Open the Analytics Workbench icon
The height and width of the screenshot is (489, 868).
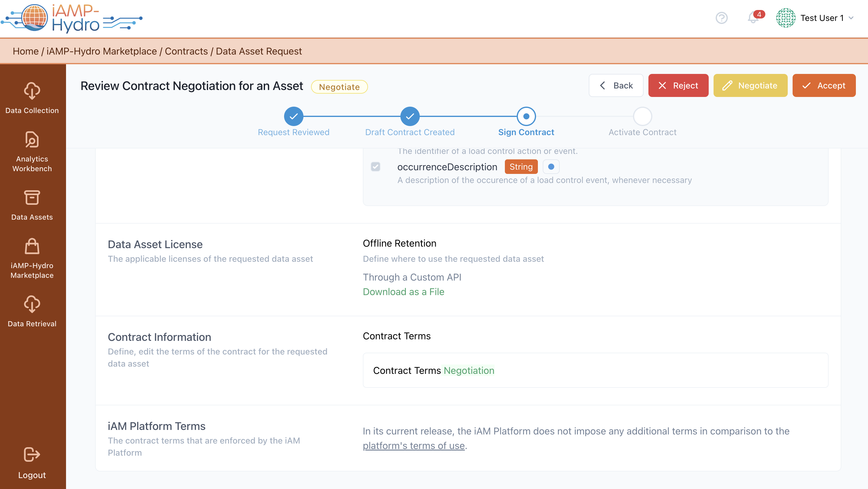pos(32,140)
